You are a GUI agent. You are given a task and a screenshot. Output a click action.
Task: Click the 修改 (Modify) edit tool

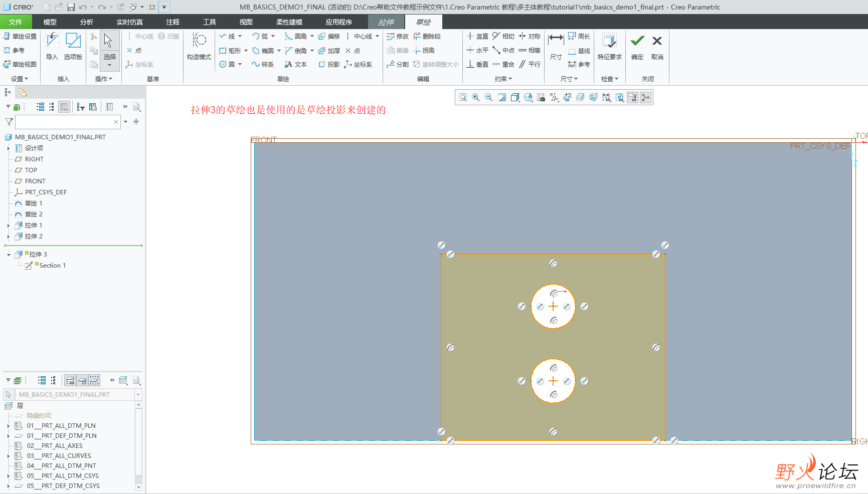click(398, 36)
